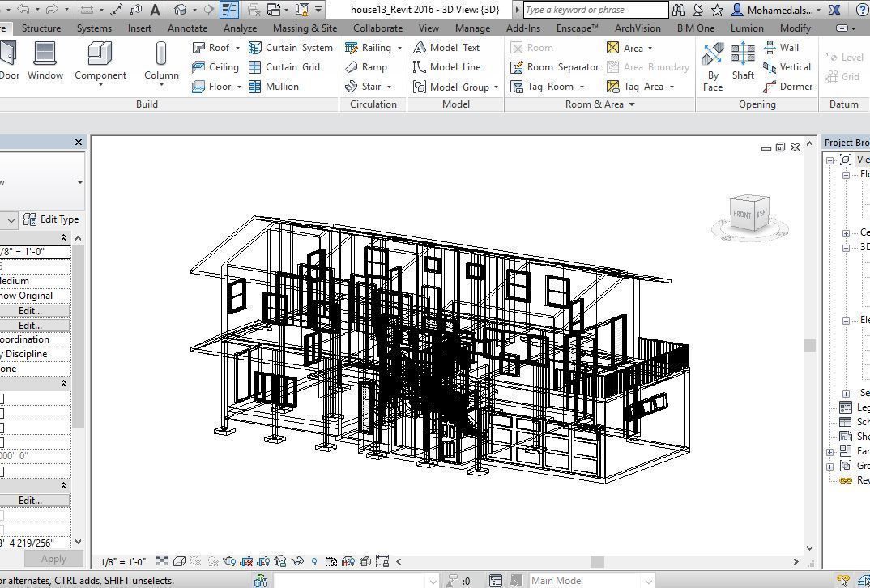Open Detail Level in view control bar

point(161,561)
